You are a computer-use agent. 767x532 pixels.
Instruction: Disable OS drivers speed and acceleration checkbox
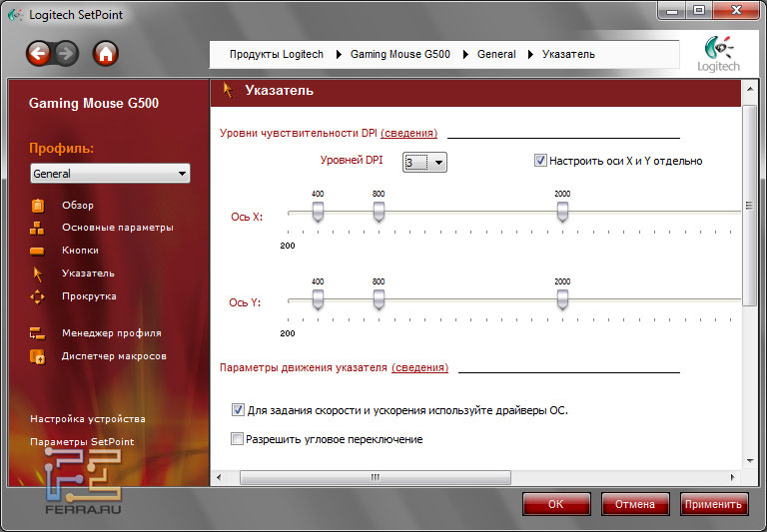(x=238, y=410)
